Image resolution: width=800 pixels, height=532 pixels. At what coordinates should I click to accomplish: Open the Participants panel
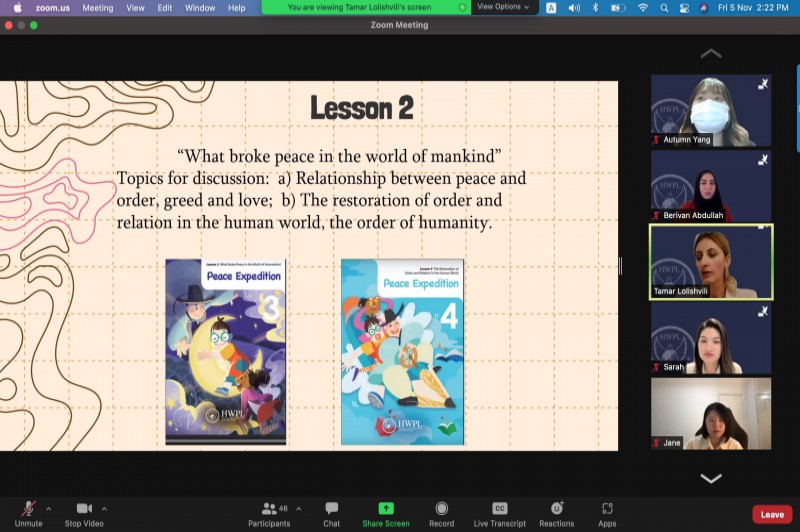269,509
